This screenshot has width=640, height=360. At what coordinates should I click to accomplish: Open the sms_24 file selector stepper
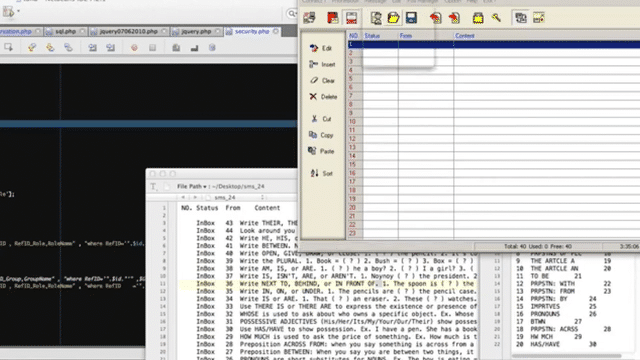coord(262,197)
